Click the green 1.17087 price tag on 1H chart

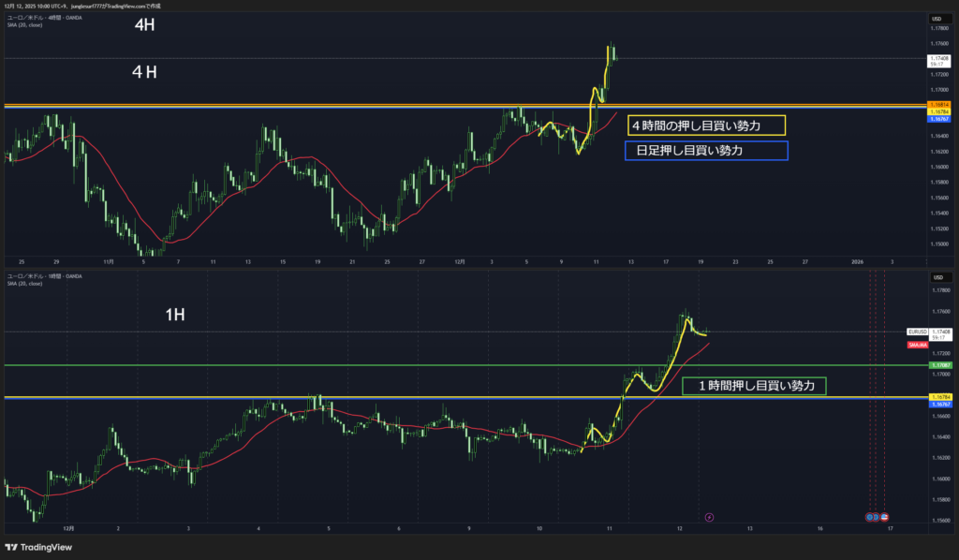[x=938, y=365]
